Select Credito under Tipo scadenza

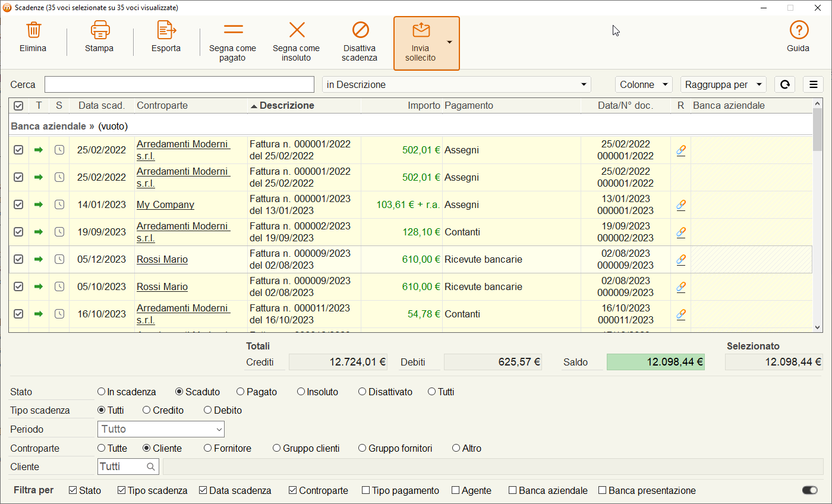click(x=147, y=410)
